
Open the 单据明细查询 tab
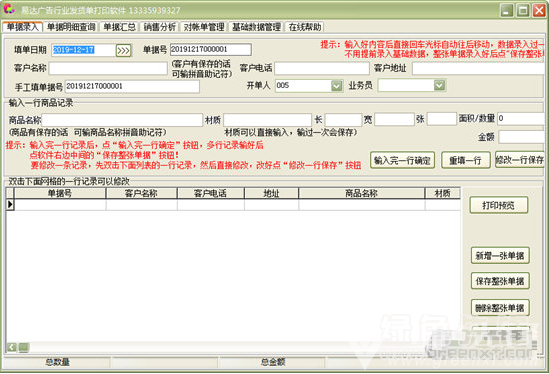[71, 27]
